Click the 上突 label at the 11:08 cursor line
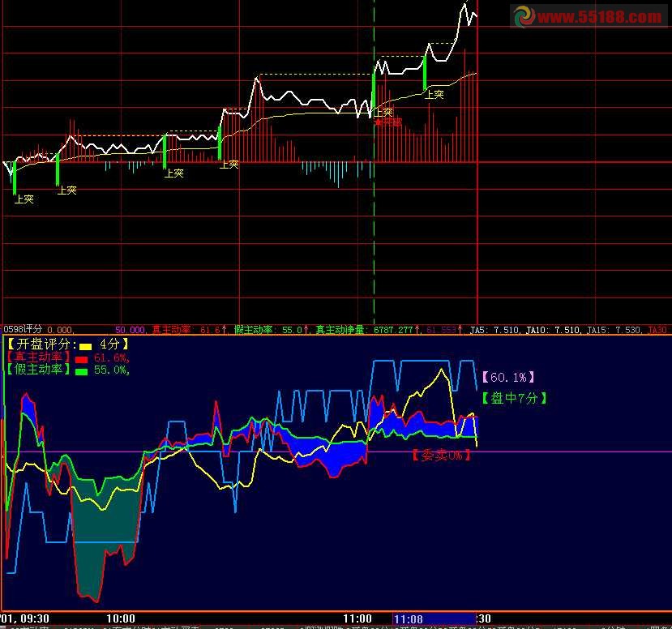 click(x=383, y=112)
